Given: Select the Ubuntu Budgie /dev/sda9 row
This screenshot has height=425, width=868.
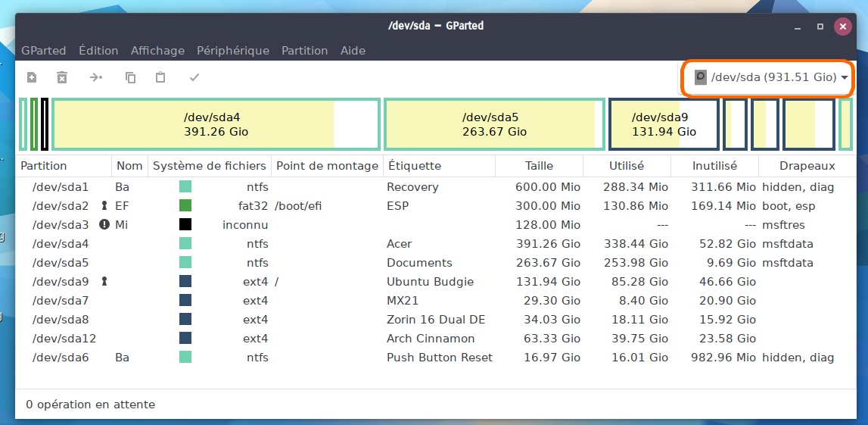Looking at the screenshot, I should click(x=430, y=282).
